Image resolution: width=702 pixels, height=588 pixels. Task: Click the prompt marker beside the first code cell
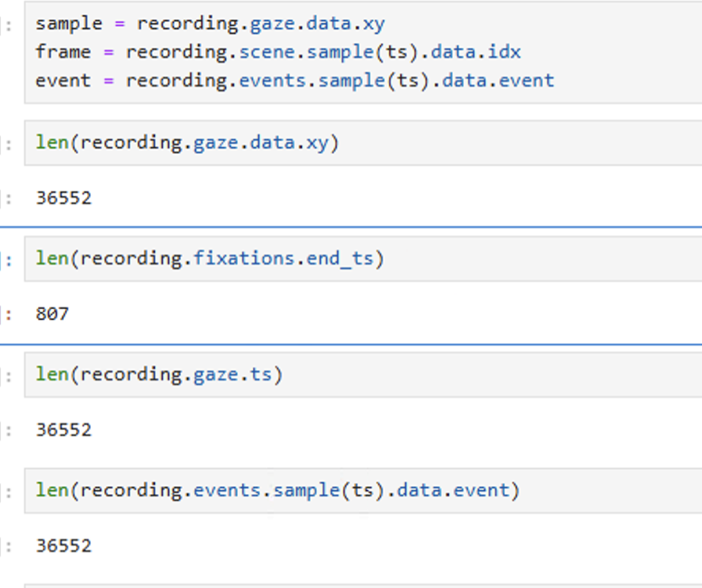coord(7,24)
